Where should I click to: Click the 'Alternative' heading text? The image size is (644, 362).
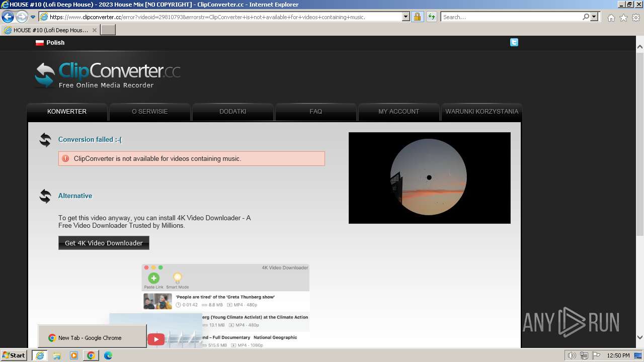[x=75, y=196]
